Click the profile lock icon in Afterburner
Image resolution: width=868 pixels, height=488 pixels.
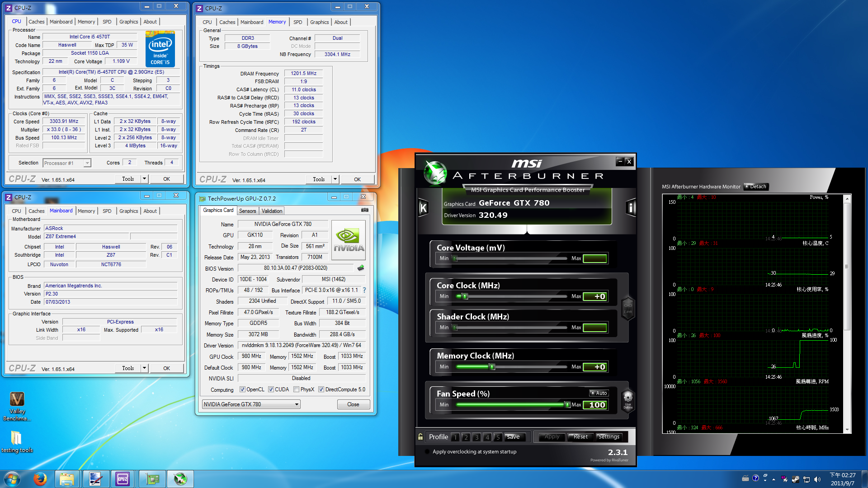pyautogui.click(x=420, y=436)
